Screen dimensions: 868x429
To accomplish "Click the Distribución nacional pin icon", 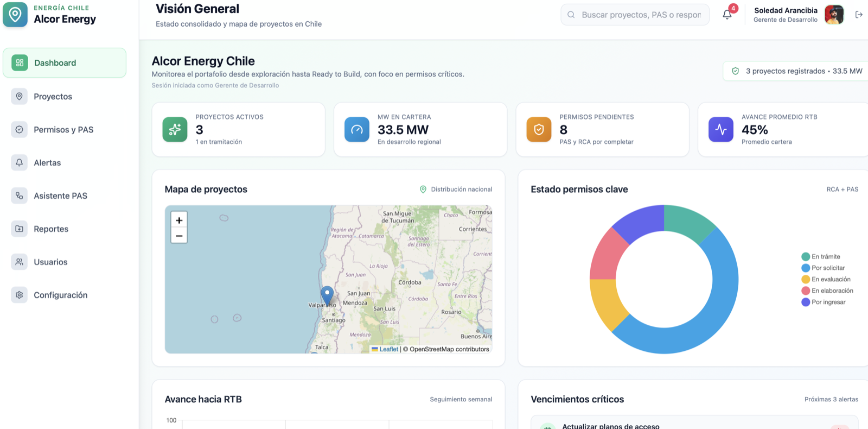I will tap(423, 190).
